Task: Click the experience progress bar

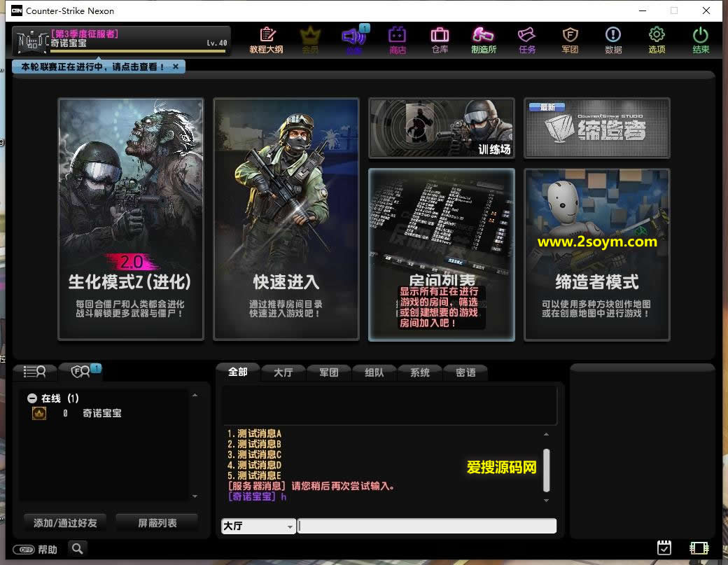Action: pyautogui.click(x=139, y=50)
